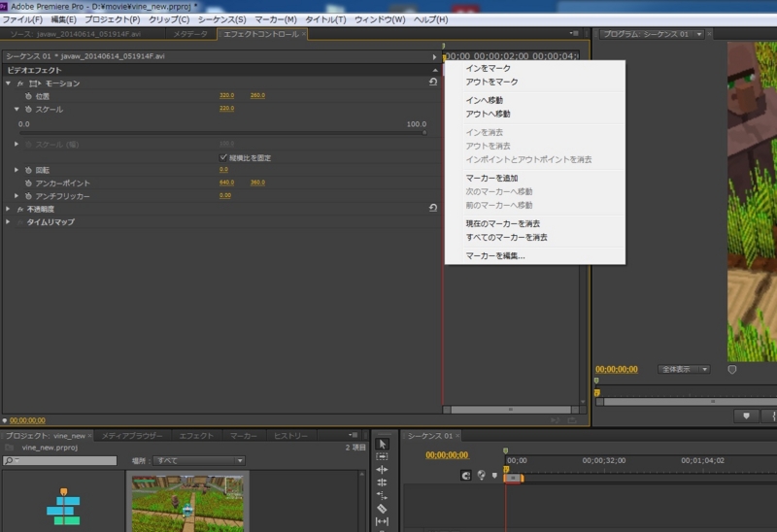Click the scale value slider track
Image resolution: width=777 pixels, height=532 pixels.
(x=222, y=133)
